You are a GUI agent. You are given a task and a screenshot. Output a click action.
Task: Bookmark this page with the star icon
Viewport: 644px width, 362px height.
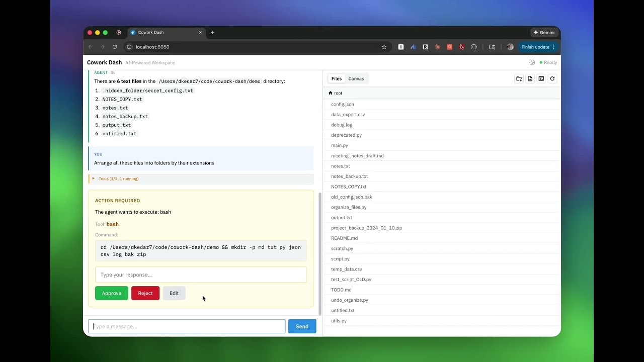[384, 47]
